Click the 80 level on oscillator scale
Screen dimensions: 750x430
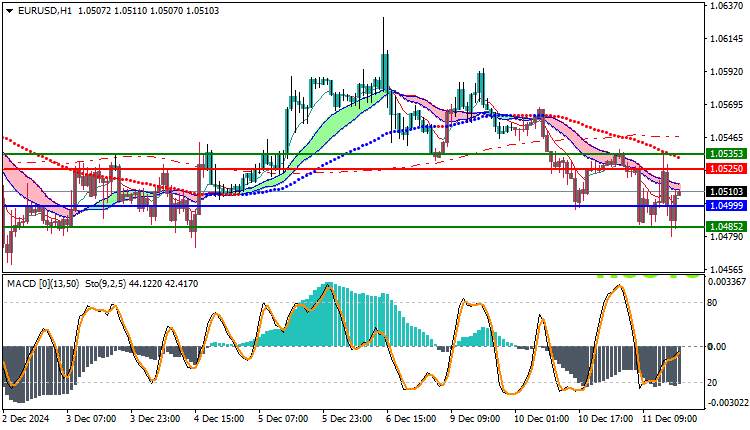tap(712, 302)
